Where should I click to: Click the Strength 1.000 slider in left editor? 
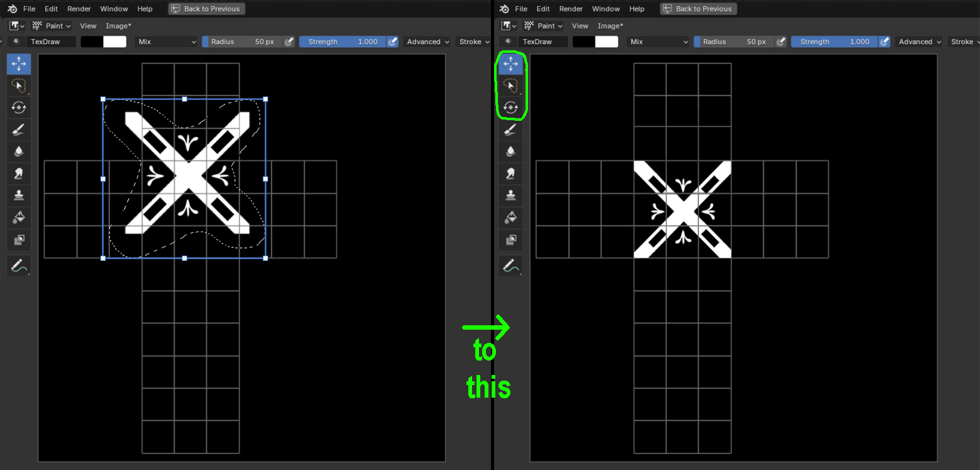coord(343,42)
